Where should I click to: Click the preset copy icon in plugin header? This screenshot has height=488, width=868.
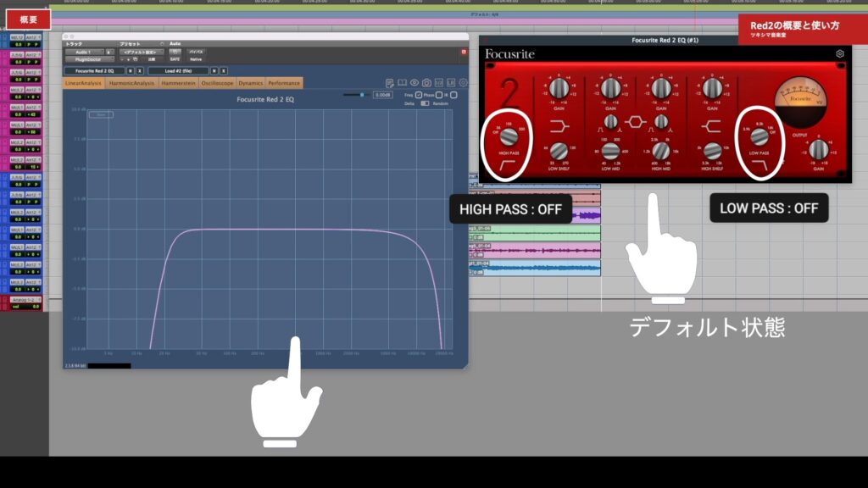pyautogui.click(x=135, y=59)
